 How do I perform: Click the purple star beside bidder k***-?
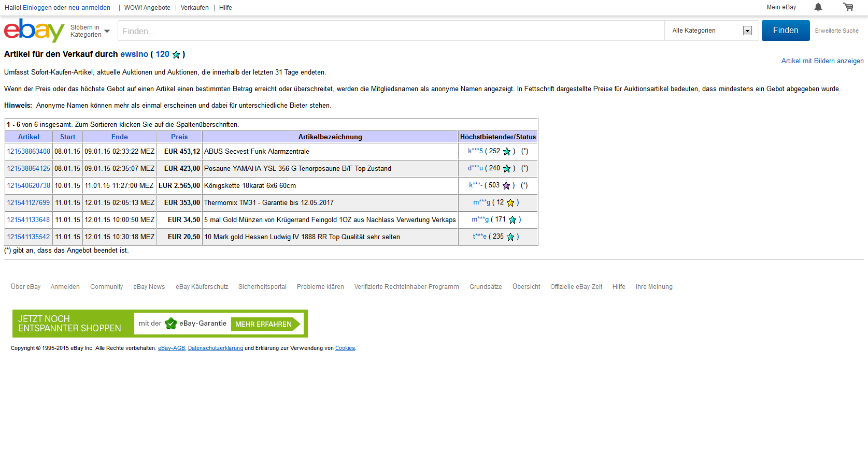[x=506, y=186]
